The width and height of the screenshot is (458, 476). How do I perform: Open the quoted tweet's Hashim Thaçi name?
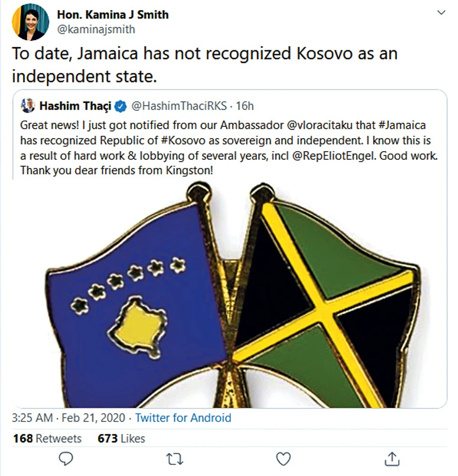coord(76,106)
